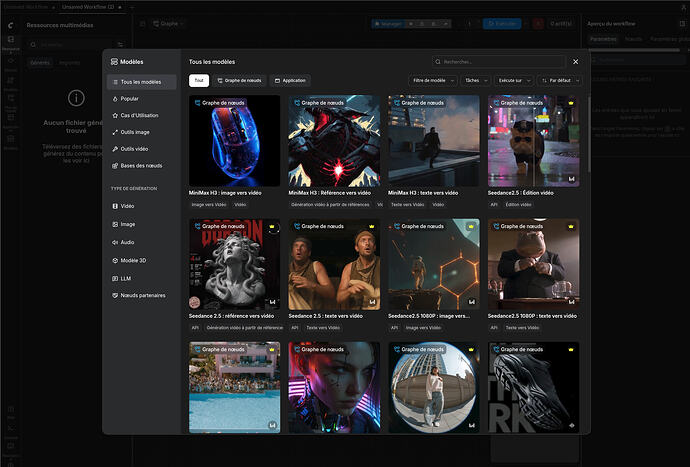Click the Recherches search field

point(498,62)
